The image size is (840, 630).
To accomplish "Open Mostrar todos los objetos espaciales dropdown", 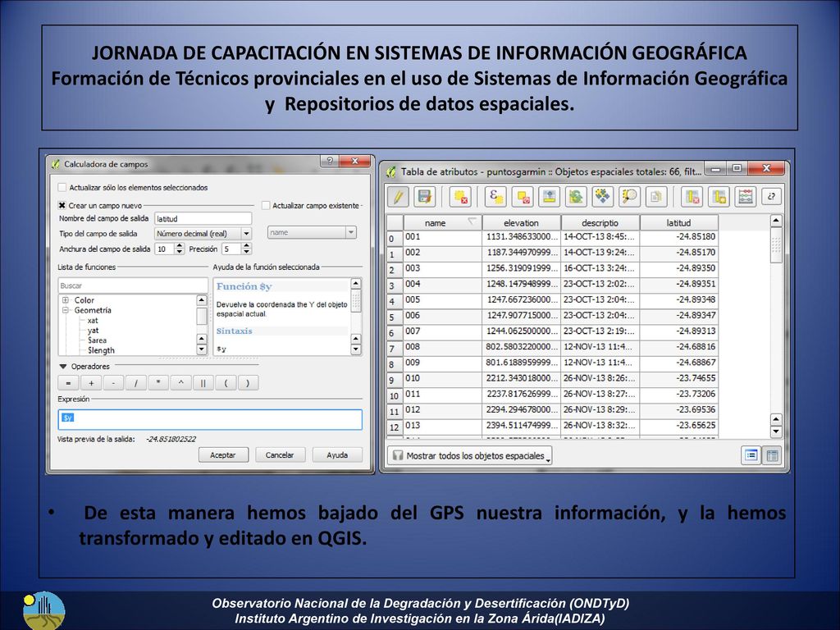I will [469, 456].
